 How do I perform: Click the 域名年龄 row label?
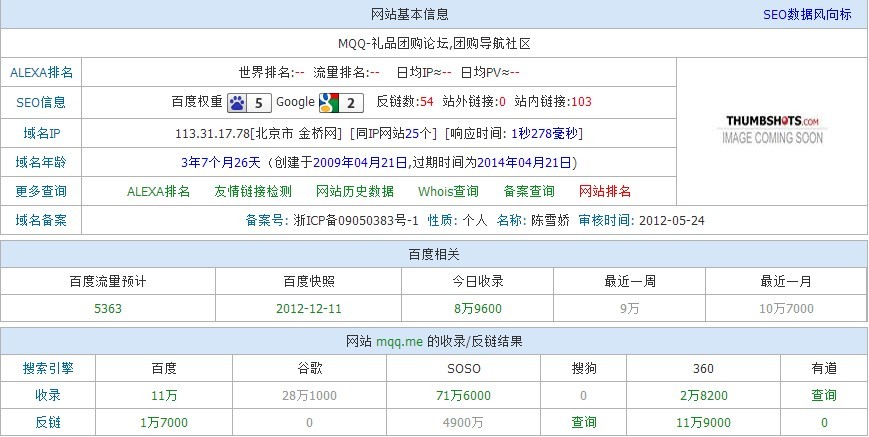[x=41, y=163]
